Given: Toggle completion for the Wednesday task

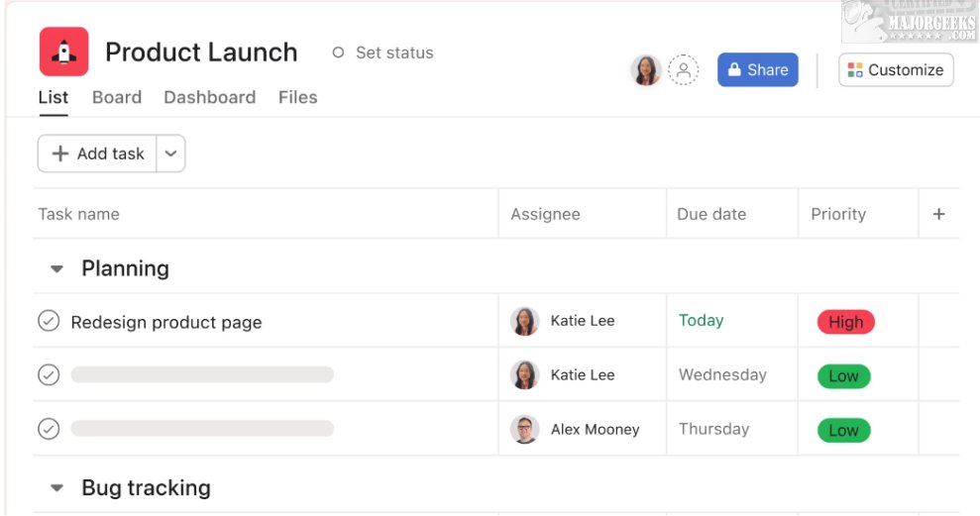Looking at the screenshot, I should (49, 374).
